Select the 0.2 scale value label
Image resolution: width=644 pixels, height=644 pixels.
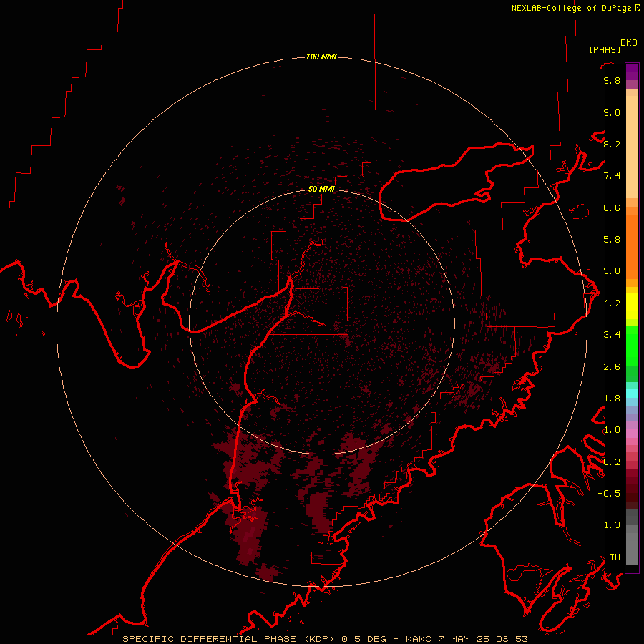612,462
